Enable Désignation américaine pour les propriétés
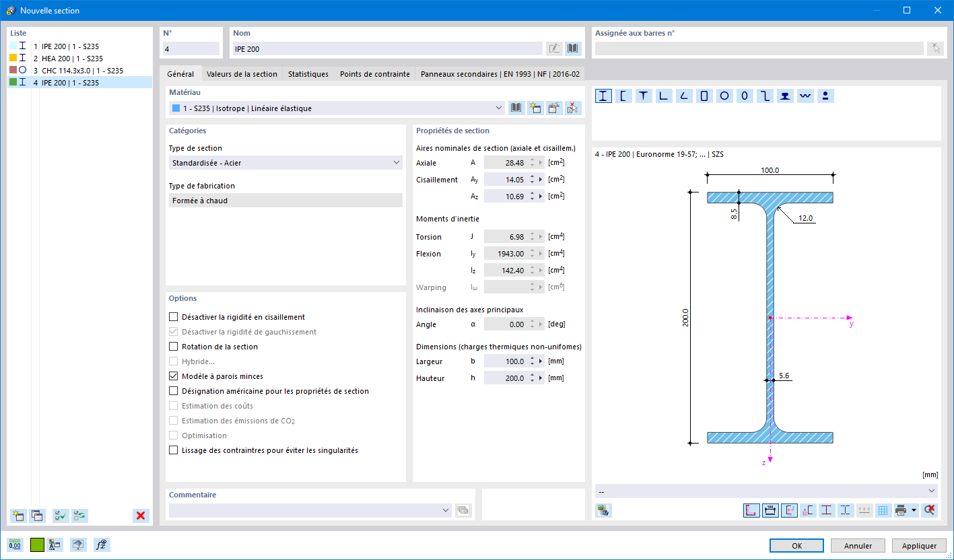Screen dimensions: 954x560 click(x=173, y=391)
